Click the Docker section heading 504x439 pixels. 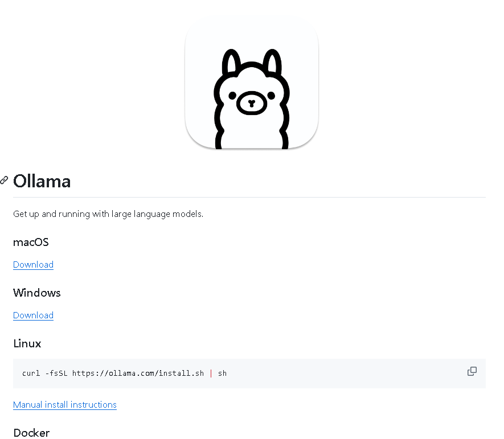pos(31,433)
